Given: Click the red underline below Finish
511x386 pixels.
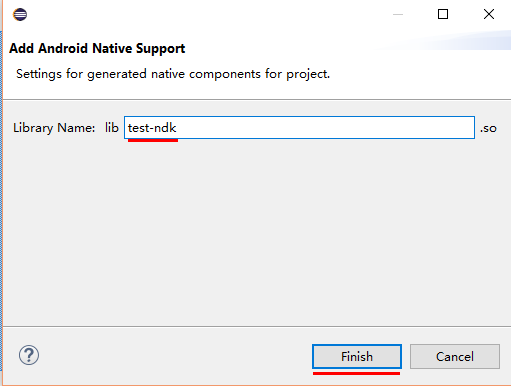Looking at the screenshot, I should [356, 373].
